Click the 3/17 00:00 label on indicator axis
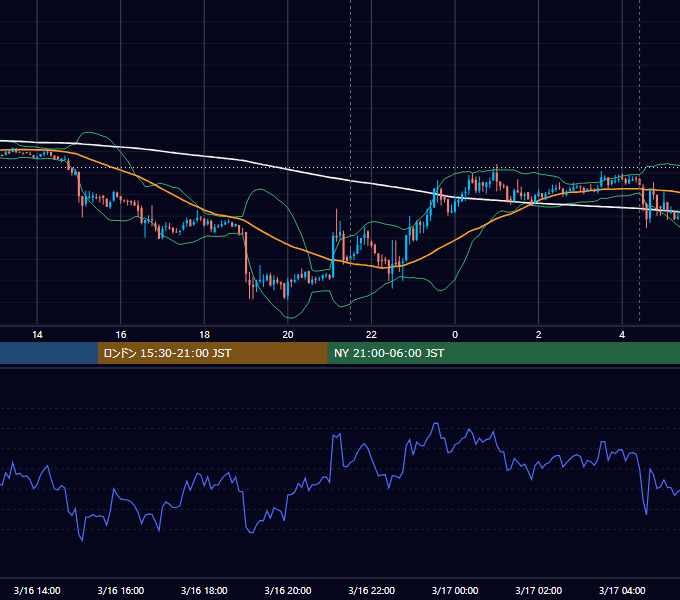This screenshot has width=680, height=600. coord(455,590)
